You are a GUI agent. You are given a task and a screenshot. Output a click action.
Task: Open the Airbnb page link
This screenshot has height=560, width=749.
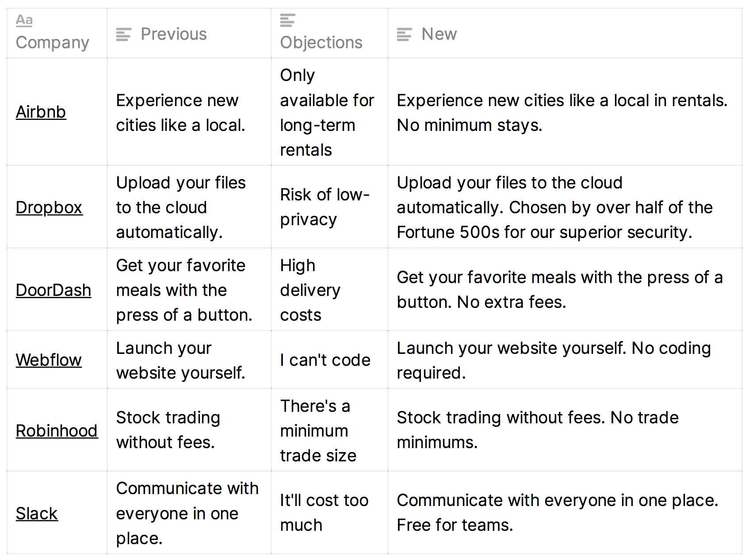40,112
